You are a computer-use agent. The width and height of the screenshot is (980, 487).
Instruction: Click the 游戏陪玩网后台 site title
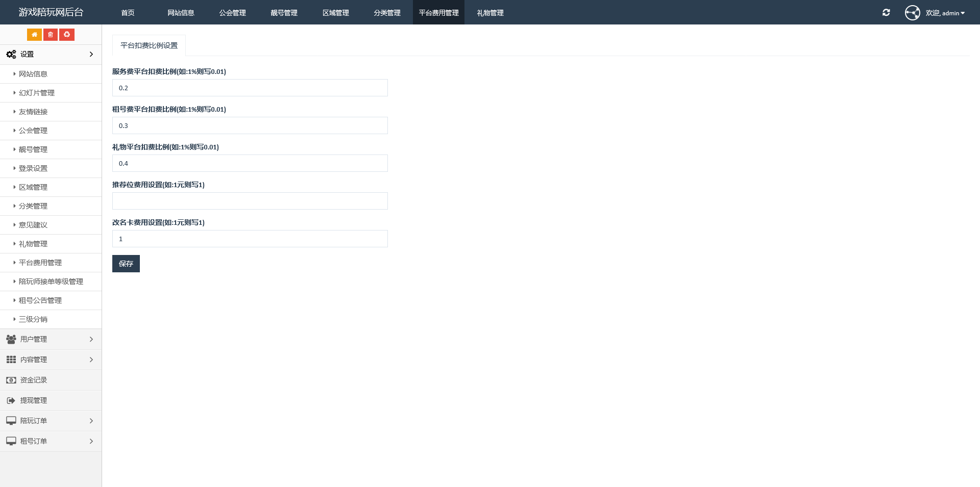coord(51,12)
